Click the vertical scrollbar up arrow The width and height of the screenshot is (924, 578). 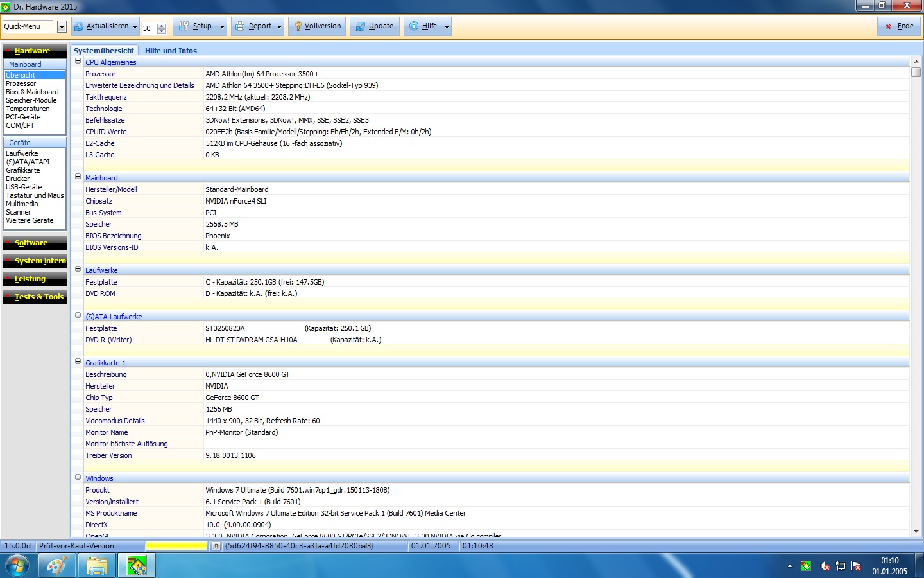point(916,62)
